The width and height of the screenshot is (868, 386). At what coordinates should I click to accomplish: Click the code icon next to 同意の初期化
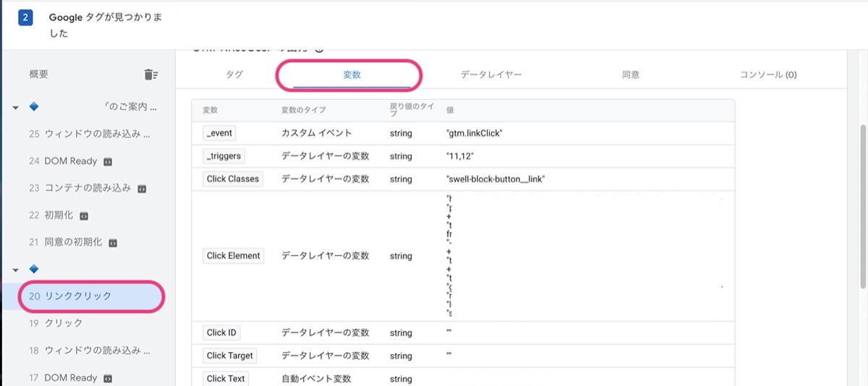pyautogui.click(x=113, y=242)
